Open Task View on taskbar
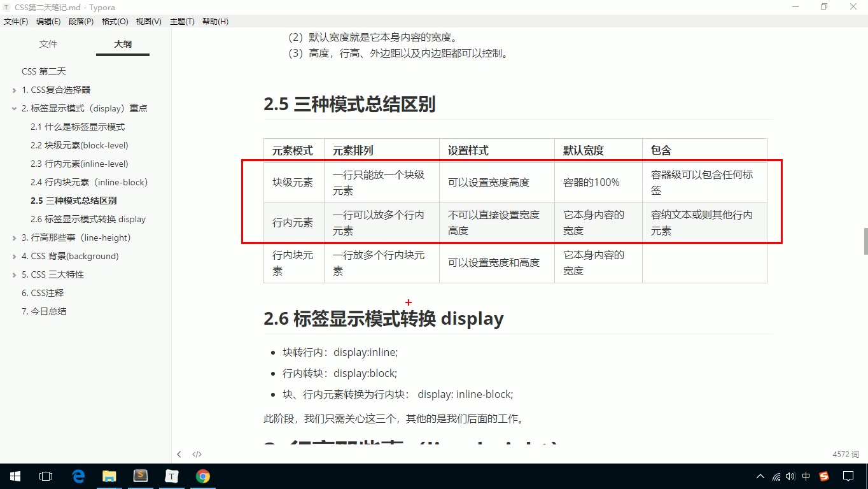Image resolution: width=868 pixels, height=489 pixels. 46,476
